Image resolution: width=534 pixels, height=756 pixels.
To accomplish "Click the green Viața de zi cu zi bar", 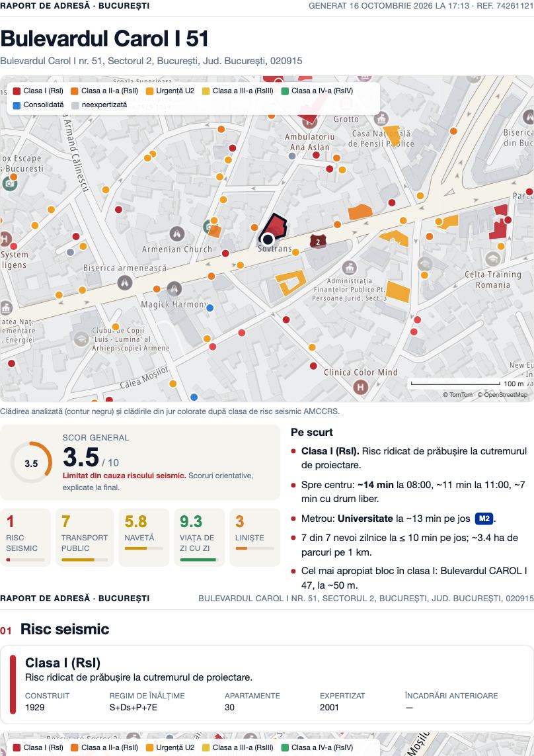I will coord(200,560).
